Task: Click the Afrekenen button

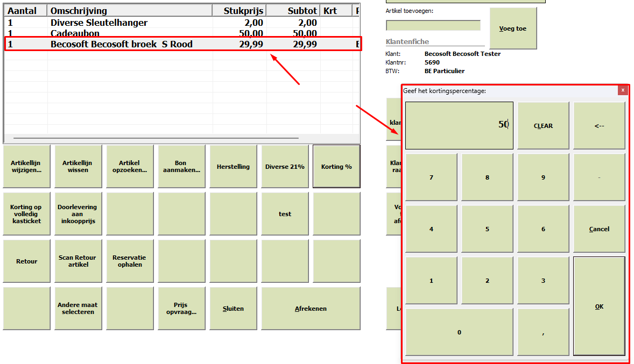Action: tap(311, 308)
